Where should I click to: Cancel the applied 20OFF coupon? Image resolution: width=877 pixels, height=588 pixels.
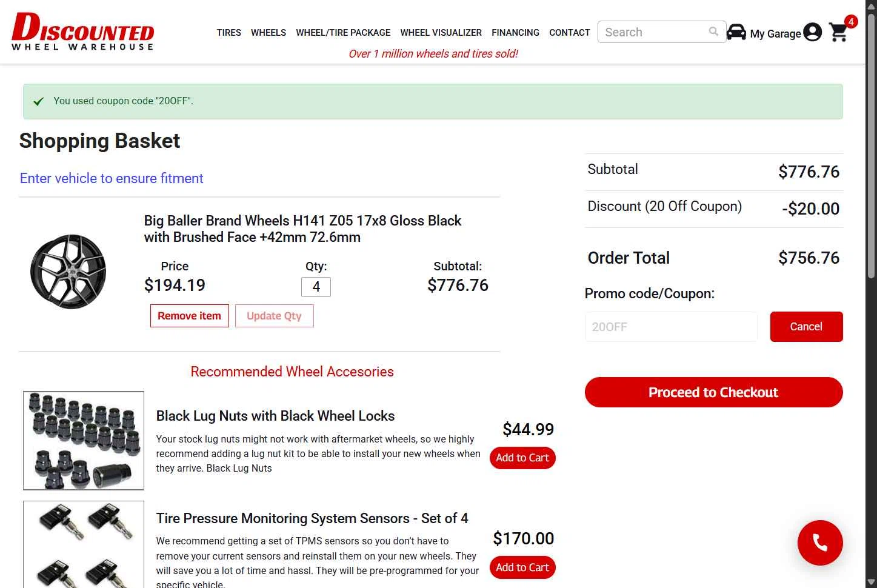[x=806, y=327]
